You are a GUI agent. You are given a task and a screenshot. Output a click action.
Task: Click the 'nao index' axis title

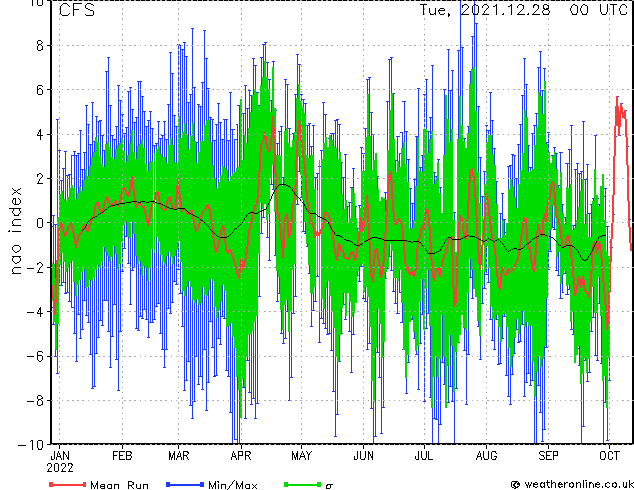coord(15,231)
